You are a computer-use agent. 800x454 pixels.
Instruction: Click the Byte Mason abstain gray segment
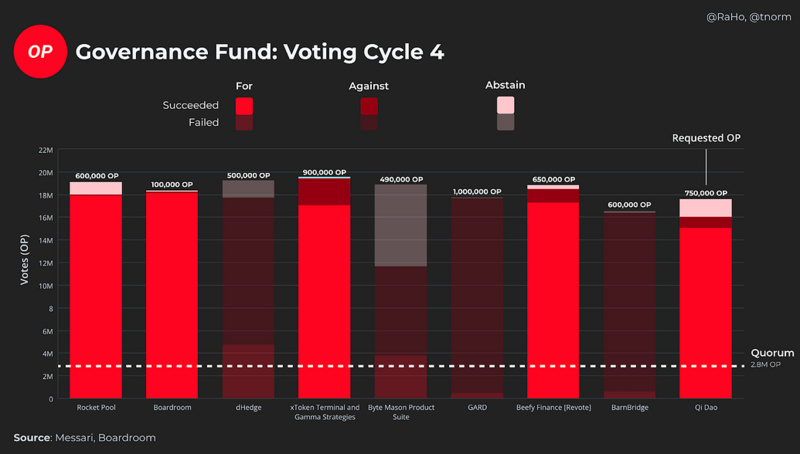pos(401,225)
